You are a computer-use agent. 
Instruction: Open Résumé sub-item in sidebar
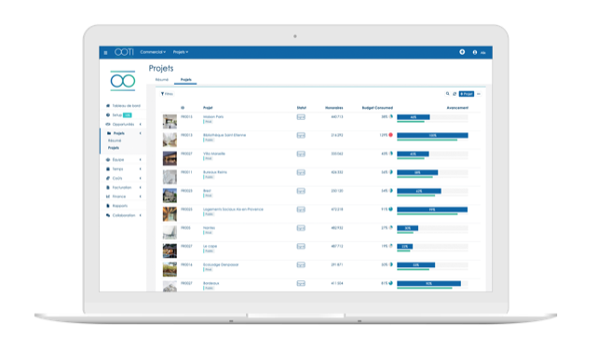coord(115,141)
